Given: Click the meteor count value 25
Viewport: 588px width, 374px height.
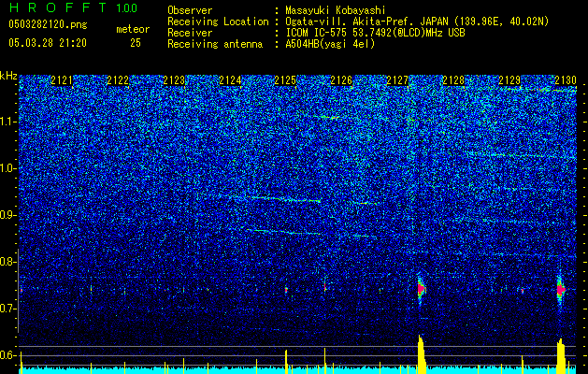Looking at the screenshot, I should [x=136, y=43].
